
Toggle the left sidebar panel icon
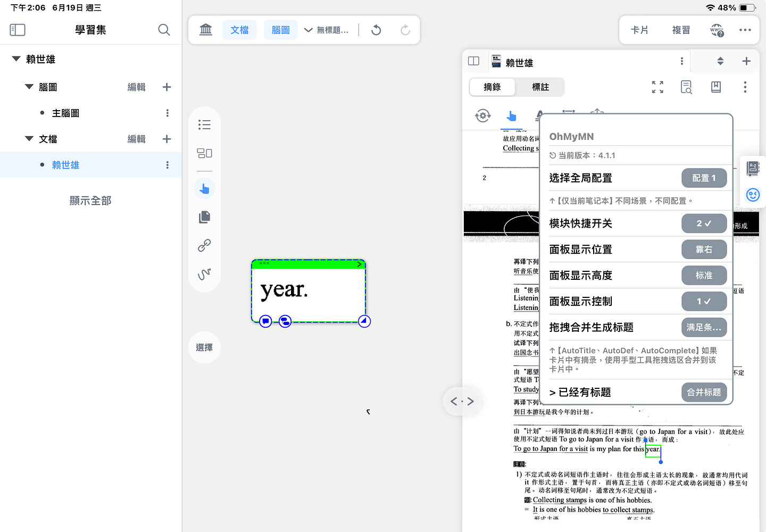point(18,30)
